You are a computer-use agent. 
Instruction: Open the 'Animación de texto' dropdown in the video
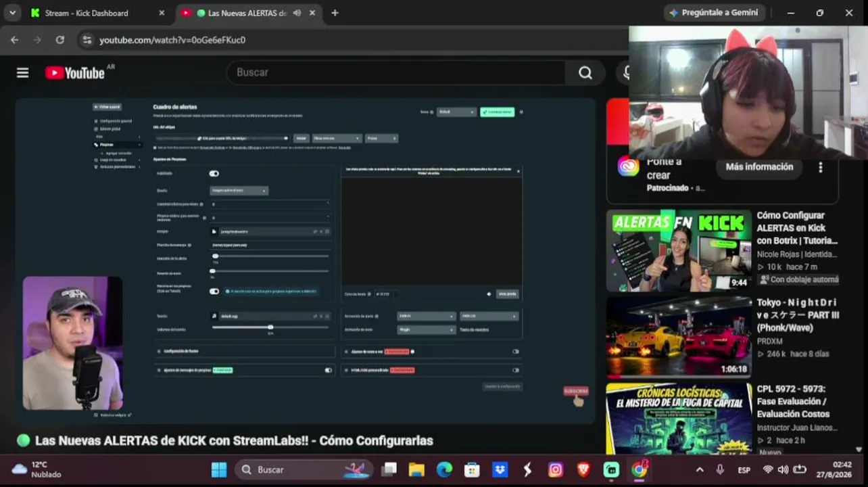[x=427, y=330]
